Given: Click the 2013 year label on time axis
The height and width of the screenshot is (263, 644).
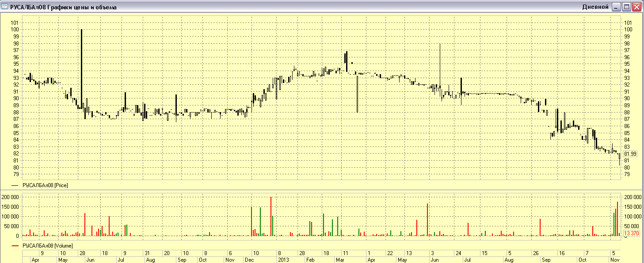Looking at the screenshot, I should (x=282, y=260).
